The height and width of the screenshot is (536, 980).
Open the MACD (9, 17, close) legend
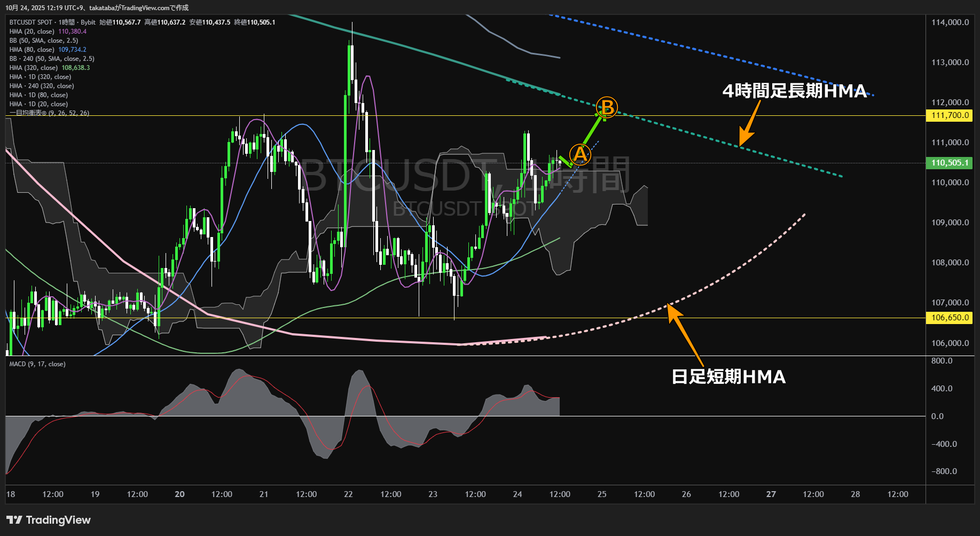(37, 364)
